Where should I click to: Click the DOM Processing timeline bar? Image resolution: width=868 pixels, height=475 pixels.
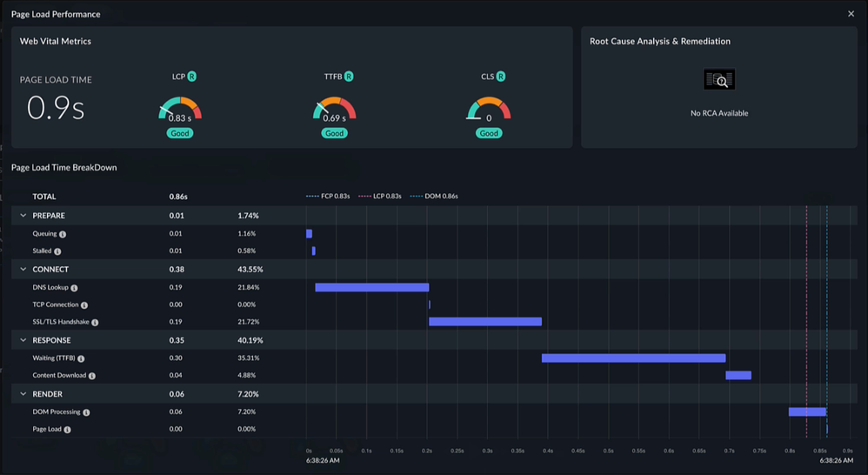click(x=807, y=411)
